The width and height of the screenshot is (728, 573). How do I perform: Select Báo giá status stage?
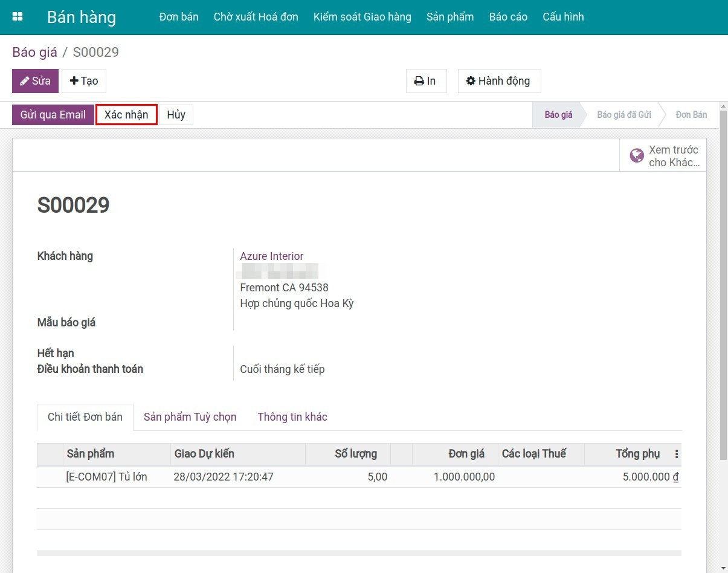click(558, 115)
